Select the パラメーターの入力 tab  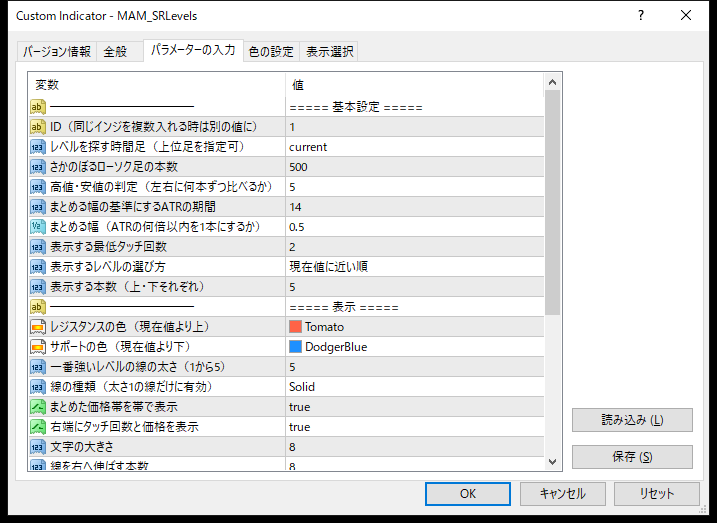193,50
